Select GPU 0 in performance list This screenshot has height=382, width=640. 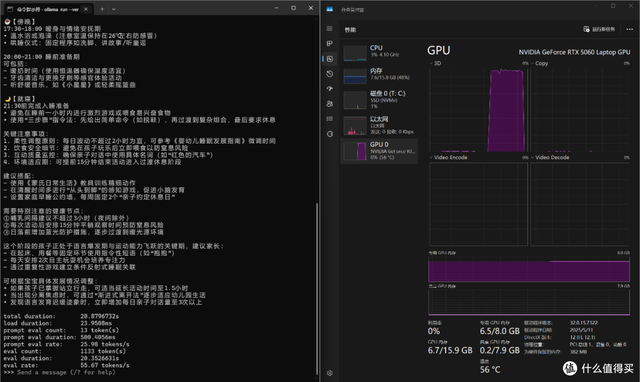click(379, 151)
